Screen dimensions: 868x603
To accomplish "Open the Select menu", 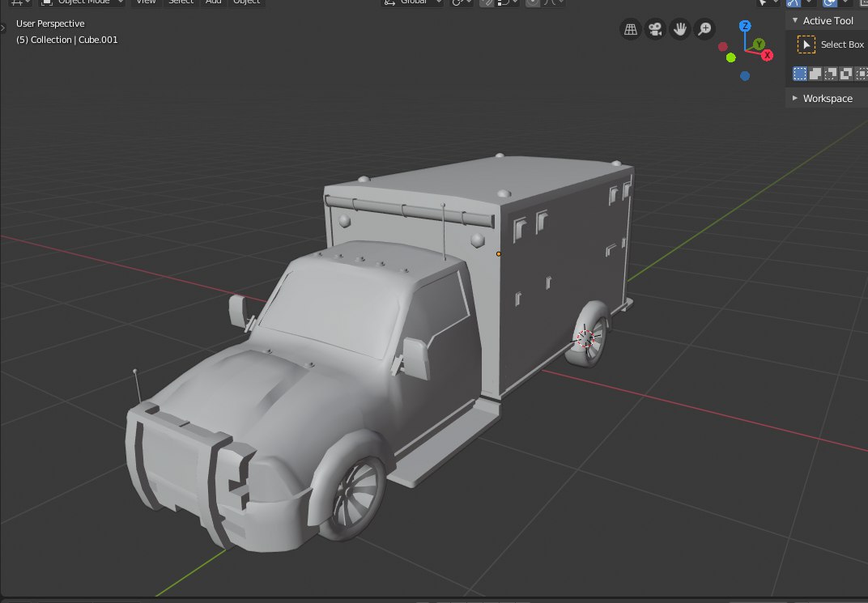I will (x=181, y=2).
